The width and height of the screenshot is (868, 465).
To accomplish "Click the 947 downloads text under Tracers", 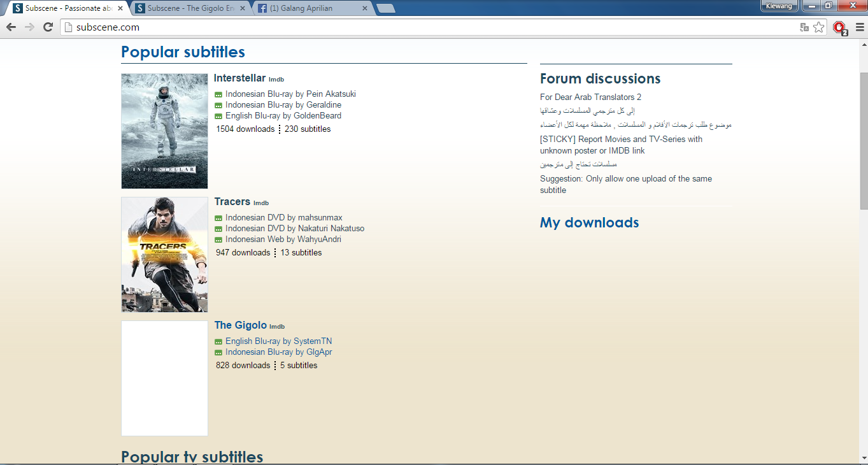I will click(243, 252).
